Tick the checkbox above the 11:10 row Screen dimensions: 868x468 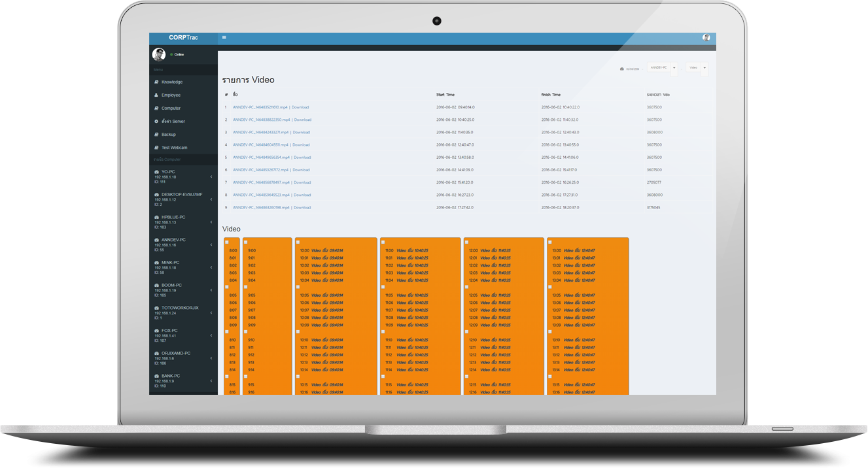(x=383, y=332)
